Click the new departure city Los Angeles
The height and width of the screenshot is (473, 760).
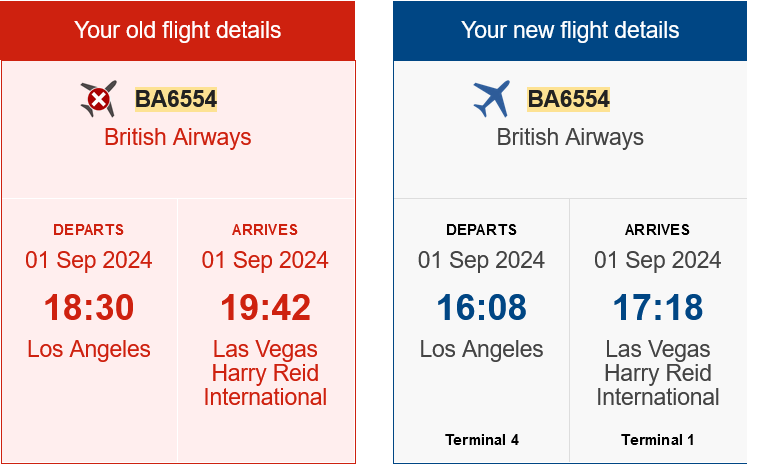[481, 350]
